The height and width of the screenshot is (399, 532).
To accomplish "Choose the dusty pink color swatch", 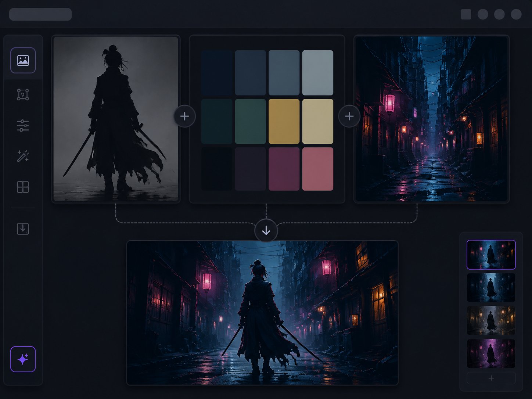I will click(x=318, y=169).
